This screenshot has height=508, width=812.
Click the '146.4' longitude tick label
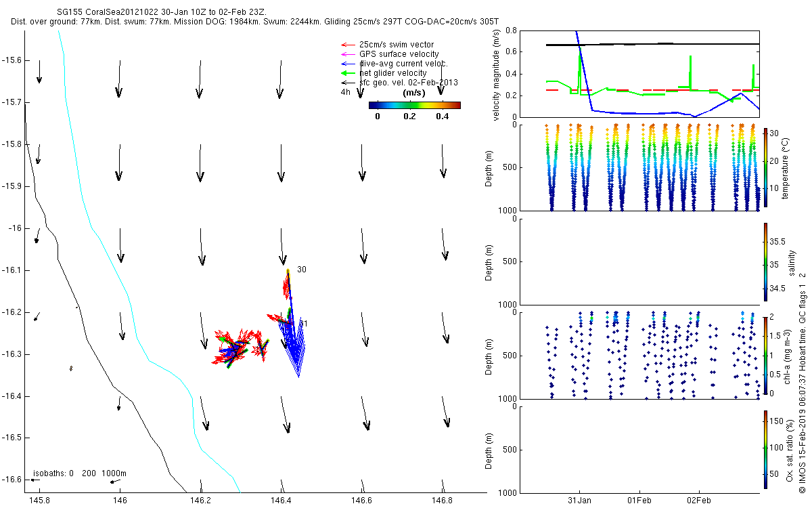tap(281, 501)
